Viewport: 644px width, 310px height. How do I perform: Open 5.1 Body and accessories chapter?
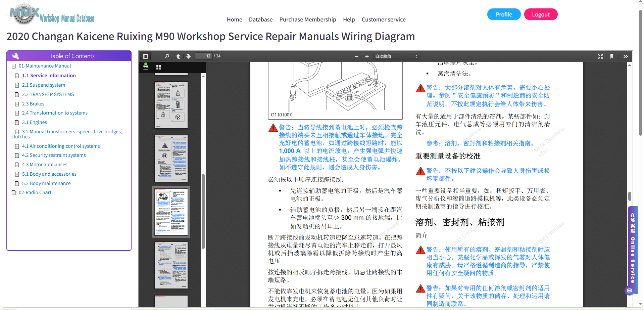[49, 174]
